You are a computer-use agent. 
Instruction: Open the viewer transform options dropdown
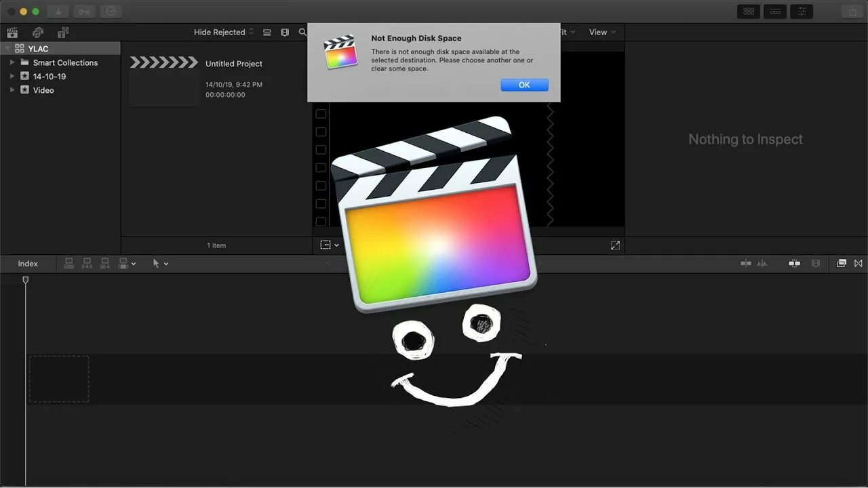330,245
